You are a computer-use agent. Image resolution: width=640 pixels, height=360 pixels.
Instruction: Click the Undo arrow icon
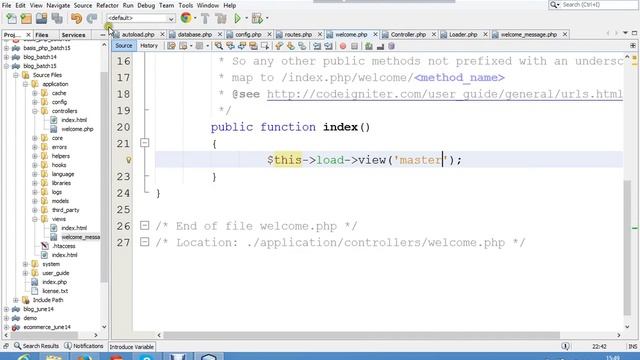point(76,18)
